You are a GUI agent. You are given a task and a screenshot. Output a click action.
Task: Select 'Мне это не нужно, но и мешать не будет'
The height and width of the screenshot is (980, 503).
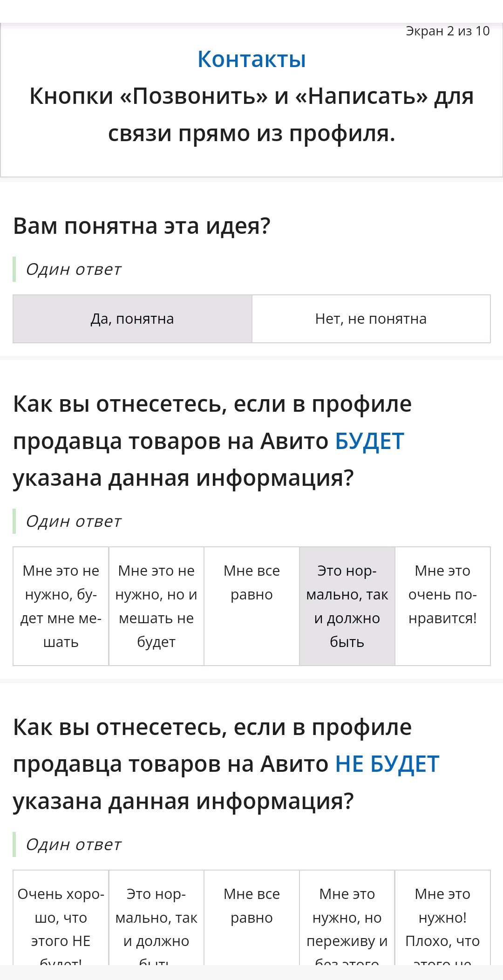click(x=156, y=606)
